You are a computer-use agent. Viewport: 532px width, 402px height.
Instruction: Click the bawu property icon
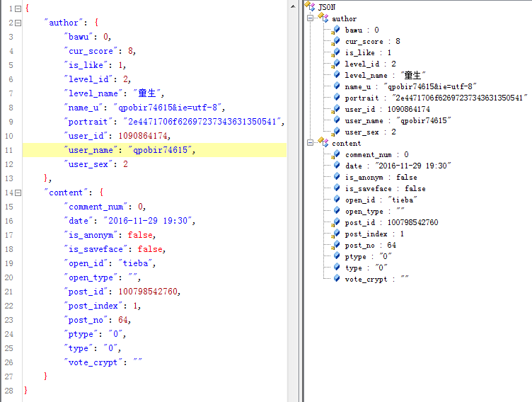pos(336,30)
